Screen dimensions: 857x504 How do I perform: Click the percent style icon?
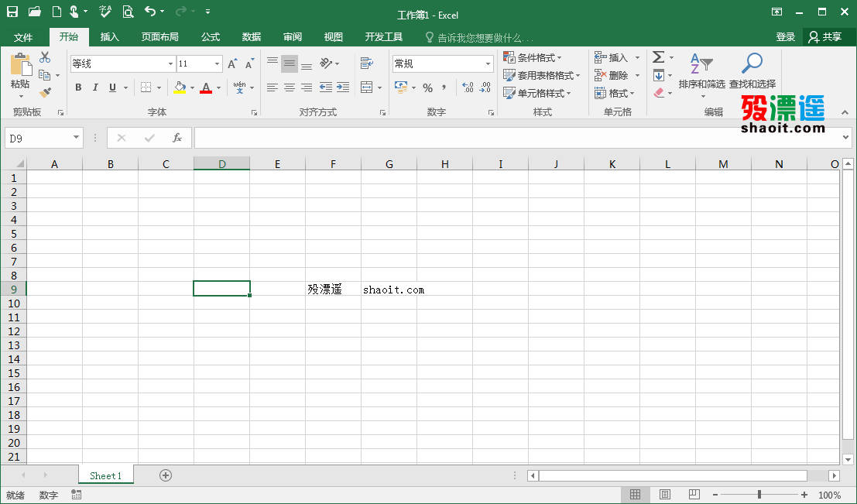click(x=427, y=87)
